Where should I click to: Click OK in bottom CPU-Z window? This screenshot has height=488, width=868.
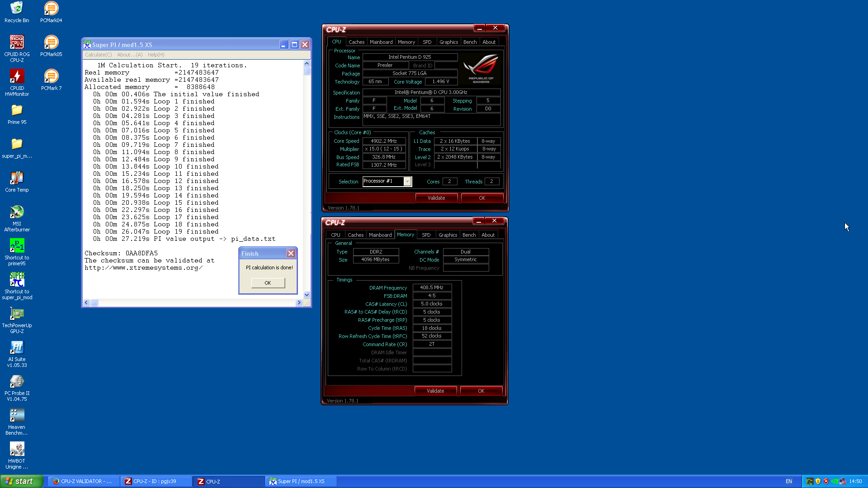click(x=481, y=391)
